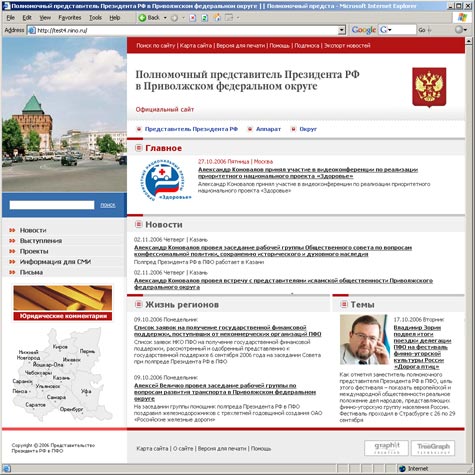The image size is (475, 475).
Task: Open the File menu
Action: click(x=10, y=18)
